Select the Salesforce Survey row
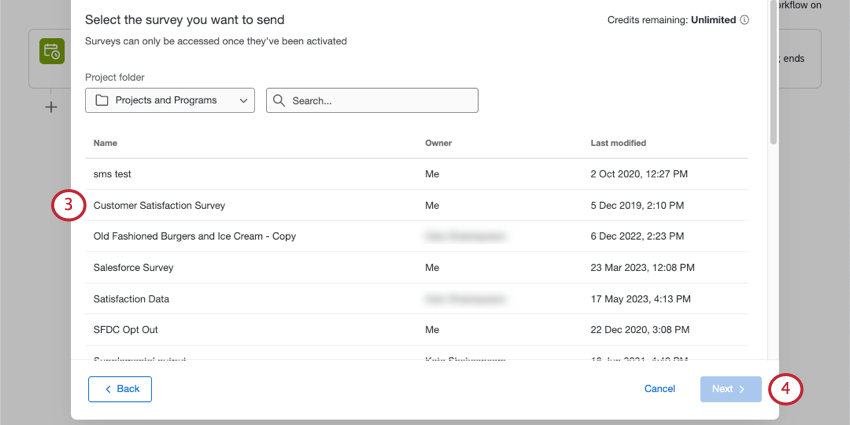850x425 pixels. [x=134, y=268]
